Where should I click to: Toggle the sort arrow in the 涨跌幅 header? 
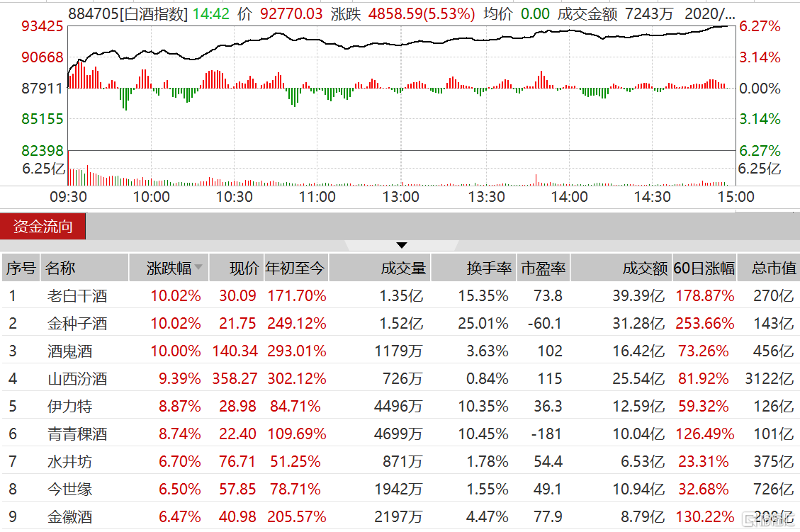198,267
